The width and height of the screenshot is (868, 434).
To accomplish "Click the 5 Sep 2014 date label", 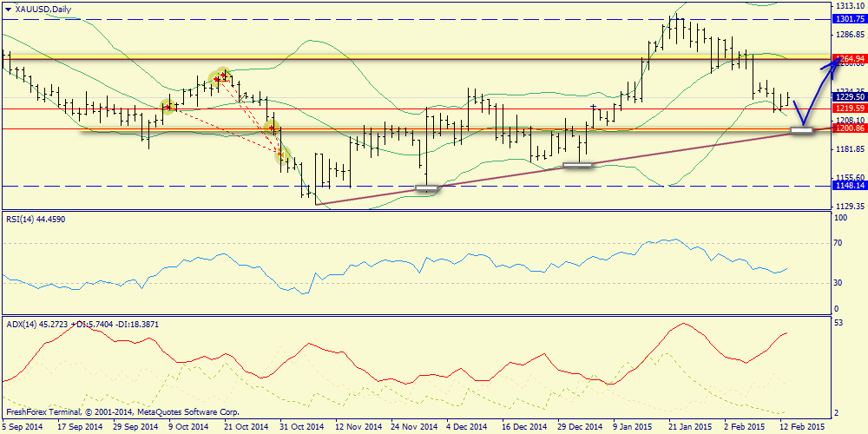I will point(22,428).
